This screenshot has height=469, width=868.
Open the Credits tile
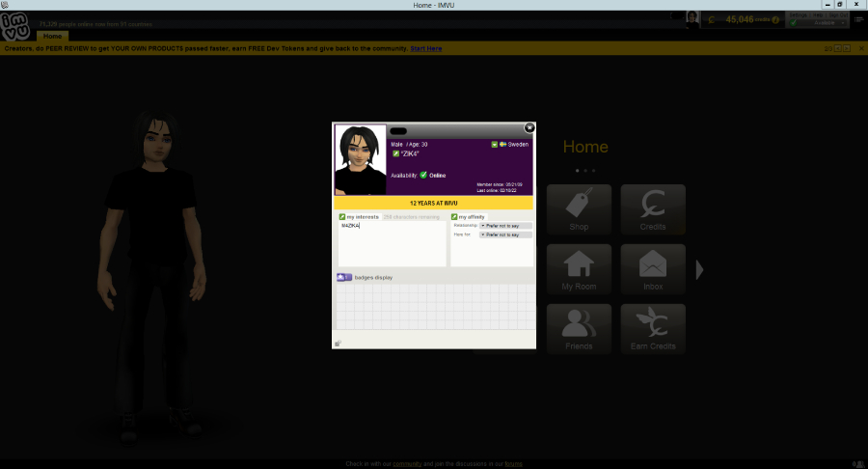653,209
